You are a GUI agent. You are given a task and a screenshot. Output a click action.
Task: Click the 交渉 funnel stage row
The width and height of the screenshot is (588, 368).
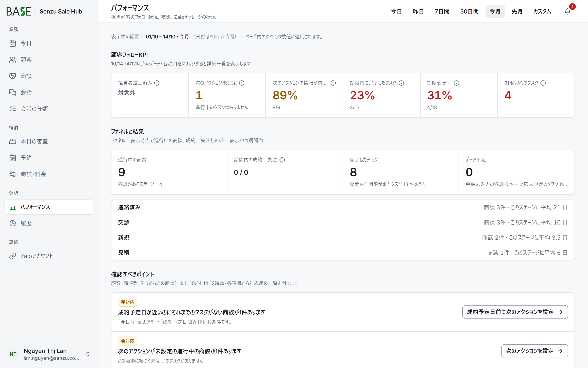pos(343,222)
